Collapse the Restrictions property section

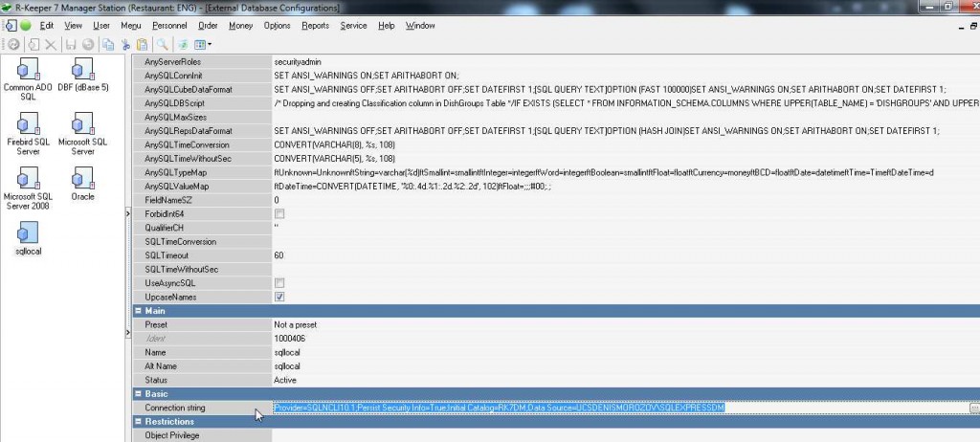pos(138,421)
